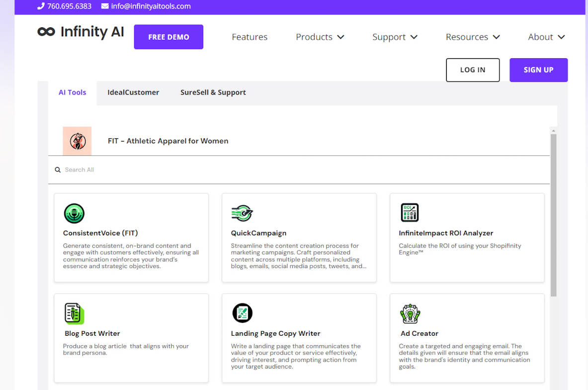
Task: Open the Landing Page Copy Writer pencil icon
Action: [x=242, y=313]
